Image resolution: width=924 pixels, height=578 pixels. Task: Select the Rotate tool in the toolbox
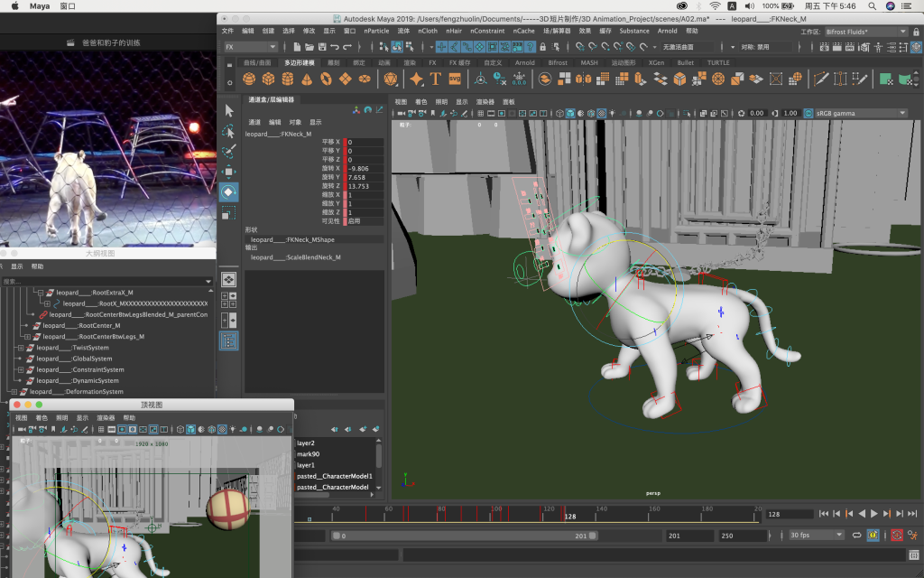(x=229, y=192)
